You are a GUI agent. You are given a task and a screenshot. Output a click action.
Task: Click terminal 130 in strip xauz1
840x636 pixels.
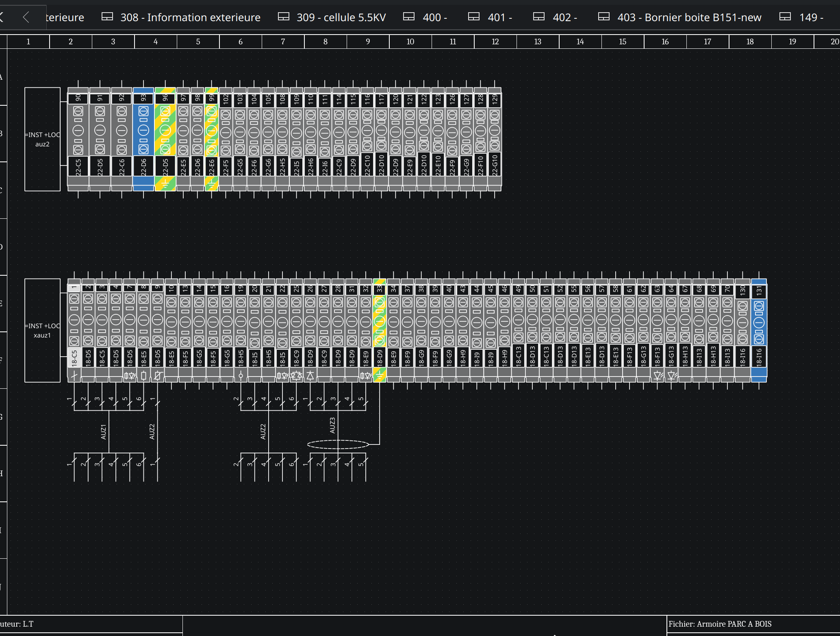coord(742,330)
